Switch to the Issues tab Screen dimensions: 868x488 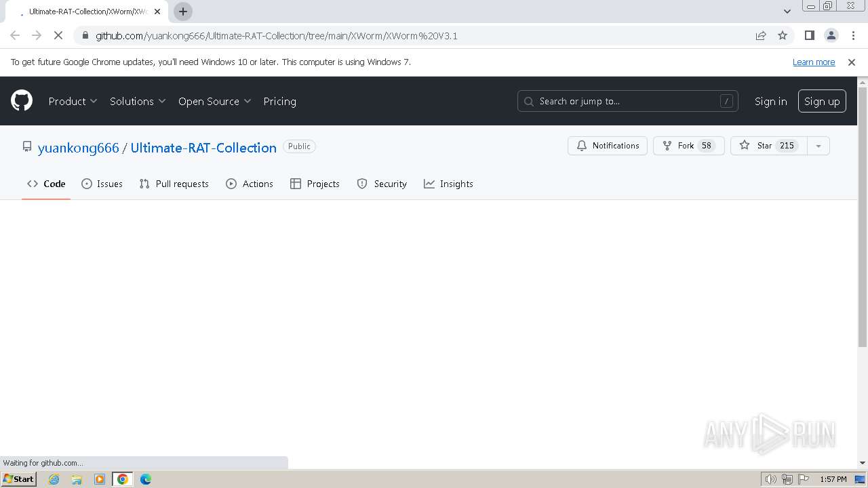pyautogui.click(x=102, y=184)
